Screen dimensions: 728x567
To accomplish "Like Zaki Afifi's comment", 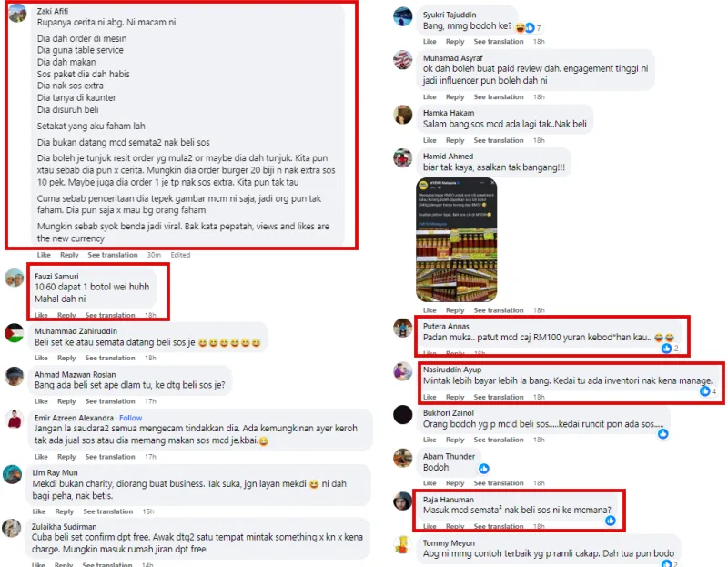I will click(44, 255).
